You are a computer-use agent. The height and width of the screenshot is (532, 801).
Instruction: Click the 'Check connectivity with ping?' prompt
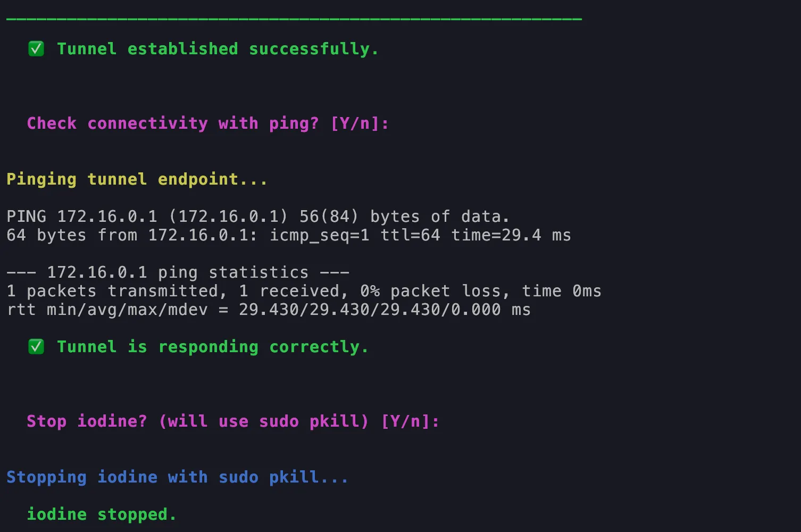click(173, 123)
